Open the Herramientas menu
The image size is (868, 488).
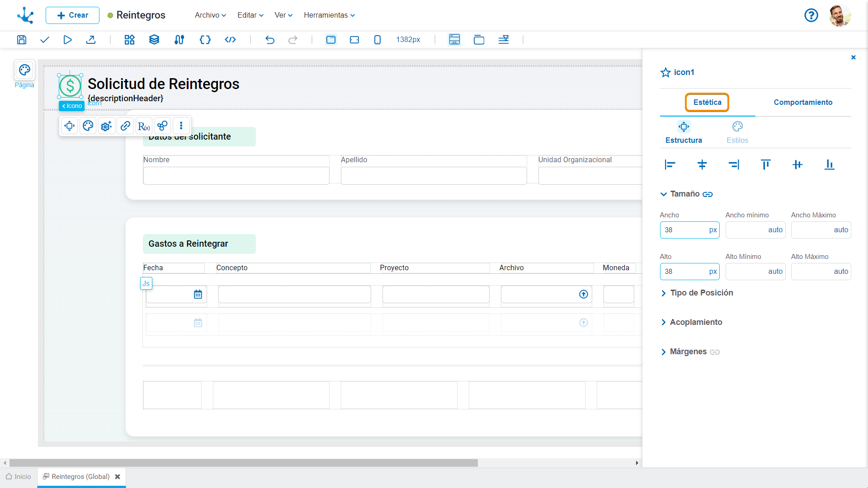coord(329,15)
